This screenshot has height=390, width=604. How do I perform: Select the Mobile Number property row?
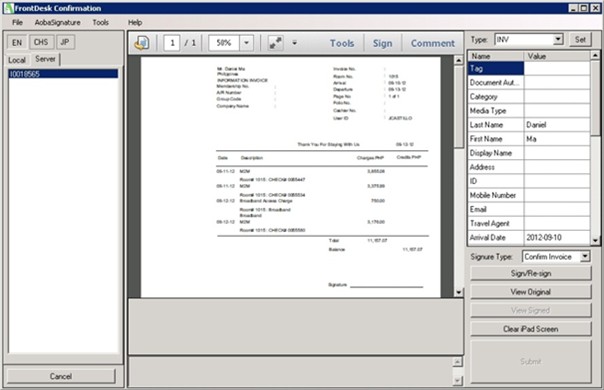pyautogui.click(x=529, y=195)
